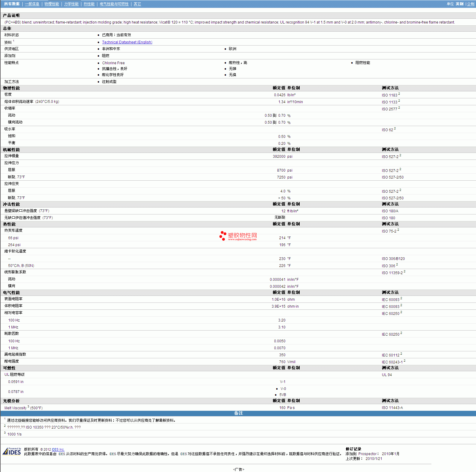The width and height of the screenshot is (476, 472).
Task: Click the ISO 1183 test method for density
Action: (x=389, y=95)
